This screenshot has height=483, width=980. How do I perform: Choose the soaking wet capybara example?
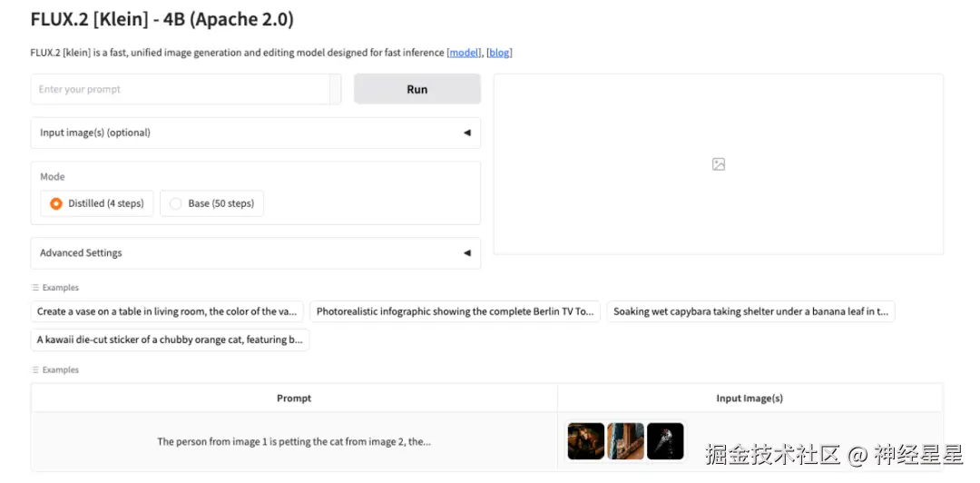pyautogui.click(x=750, y=311)
